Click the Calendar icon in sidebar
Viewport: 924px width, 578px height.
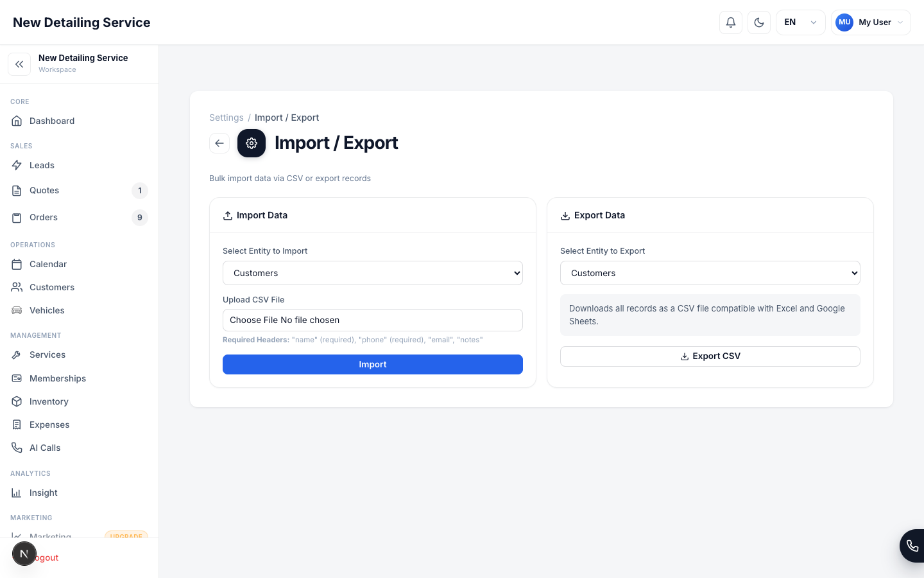pyautogui.click(x=17, y=264)
